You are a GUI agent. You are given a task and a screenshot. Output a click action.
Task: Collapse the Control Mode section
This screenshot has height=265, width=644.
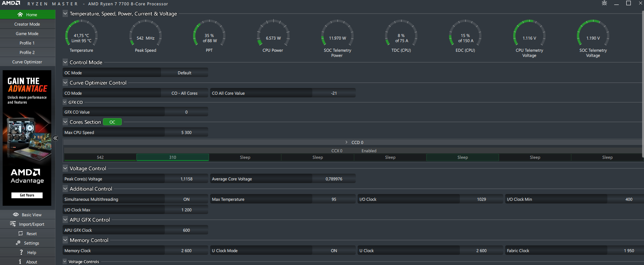(x=65, y=62)
